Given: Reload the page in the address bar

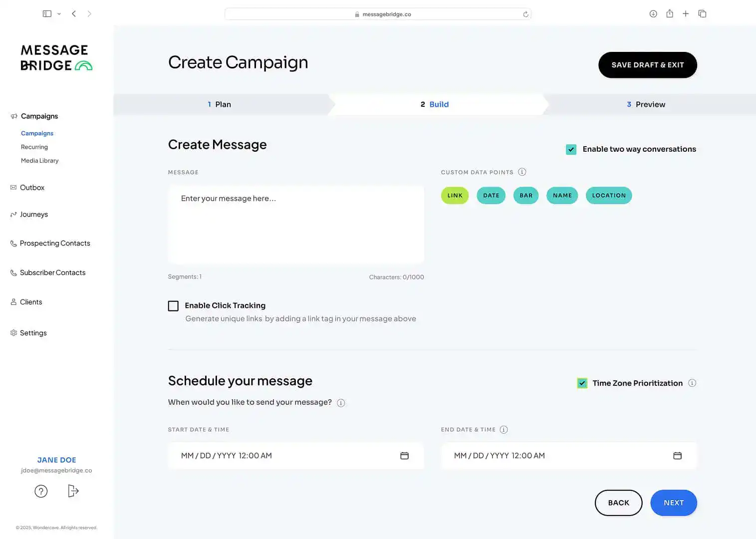Looking at the screenshot, I should coord(525,14).
